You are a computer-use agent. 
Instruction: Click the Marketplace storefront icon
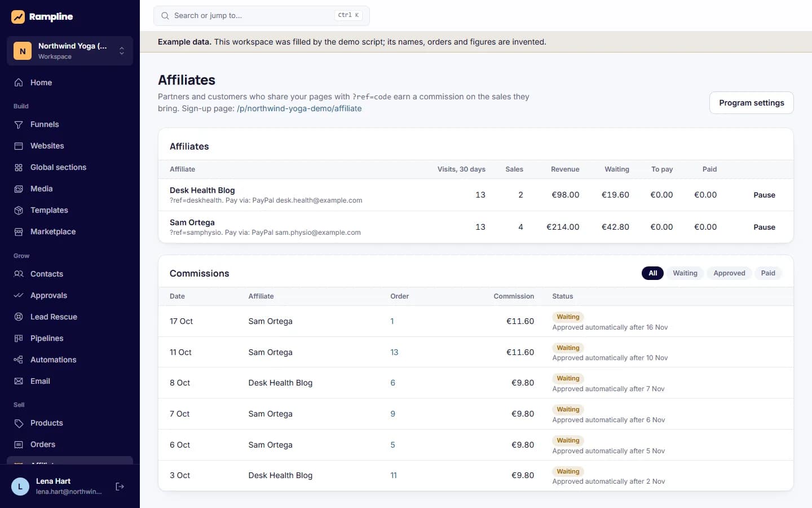[x=19, y=231]
